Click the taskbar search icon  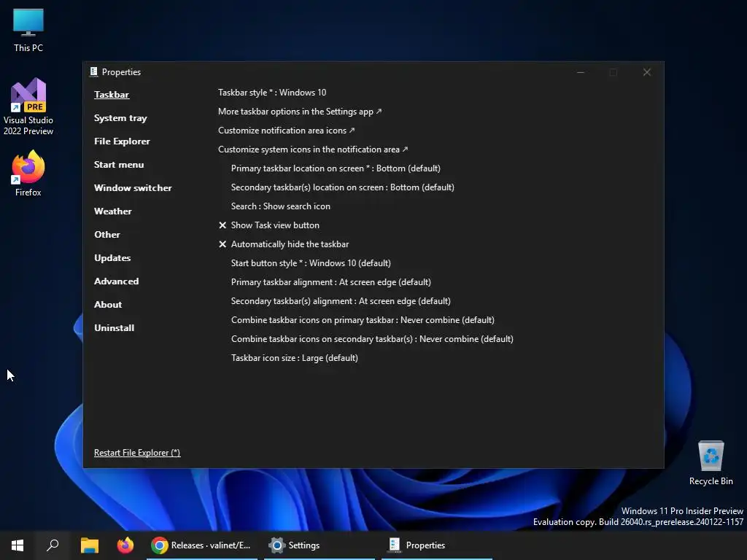pos(53,545)
